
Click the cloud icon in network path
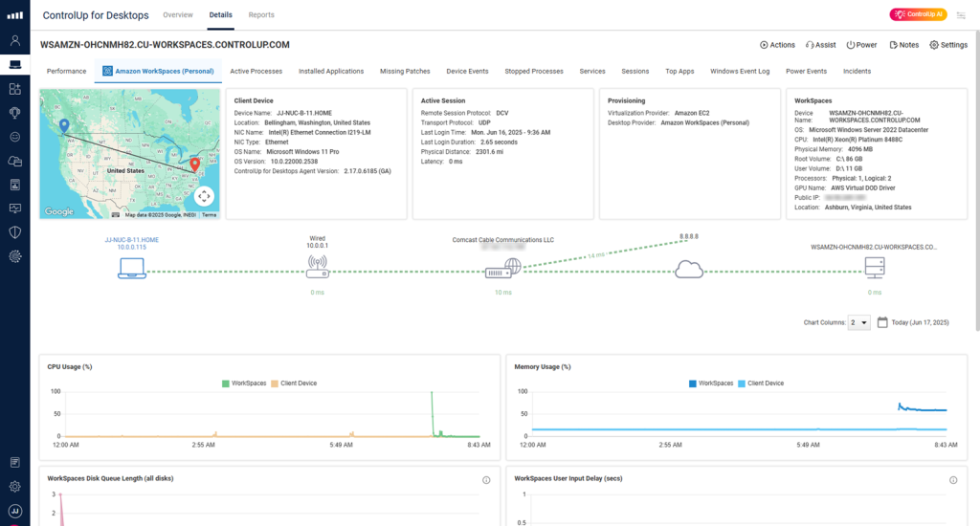click(689, 270)
